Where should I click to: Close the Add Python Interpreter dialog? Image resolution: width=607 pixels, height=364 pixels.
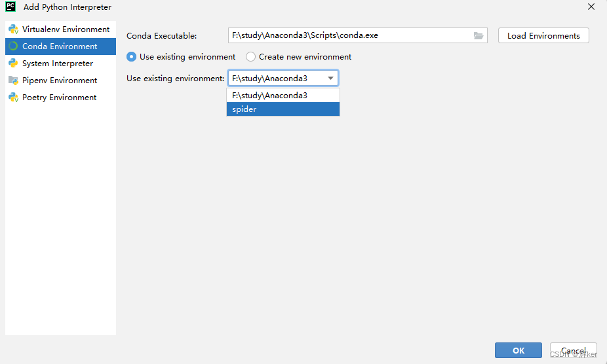coord(591,7)
